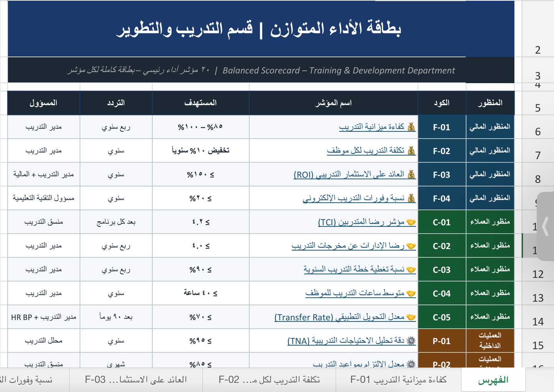Image resolution: width=554 pixels, height=392 pixels.
Task: Click the handshake icon in row C-01
Action: point(411,222)
